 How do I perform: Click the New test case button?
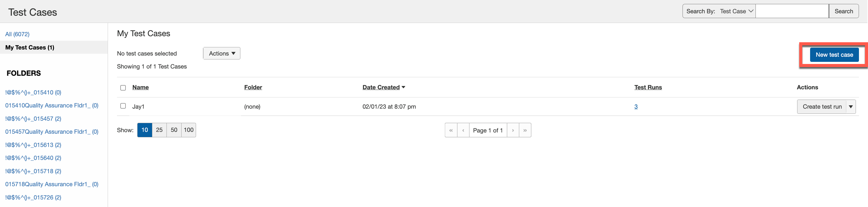click(x=834, y=55)
